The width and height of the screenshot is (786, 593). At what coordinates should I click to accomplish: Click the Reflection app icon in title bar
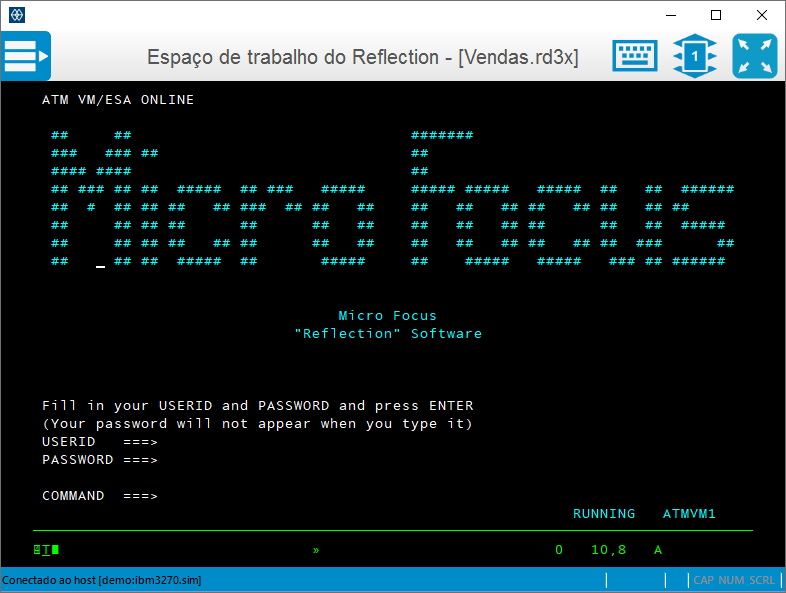coord(16,15)
